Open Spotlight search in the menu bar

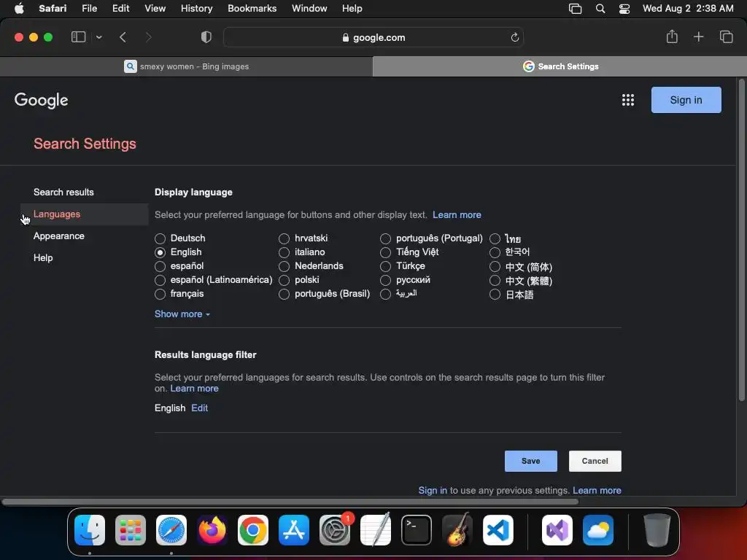600,9
